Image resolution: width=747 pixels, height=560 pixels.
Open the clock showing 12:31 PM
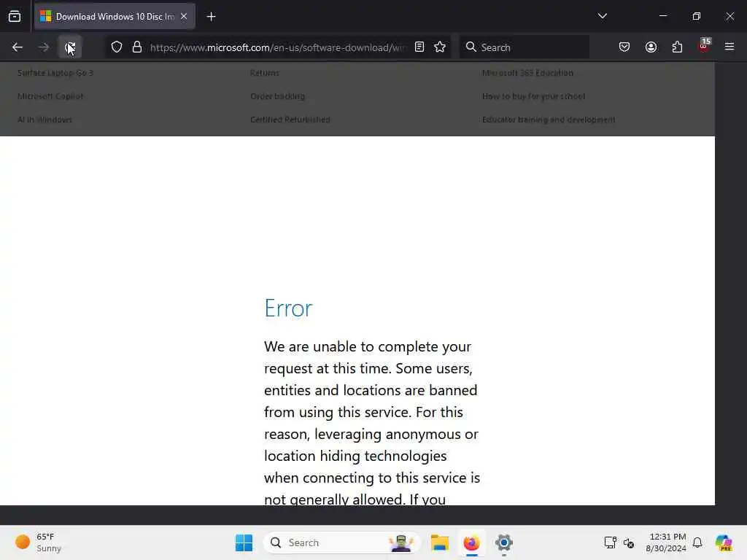(666, 542)
